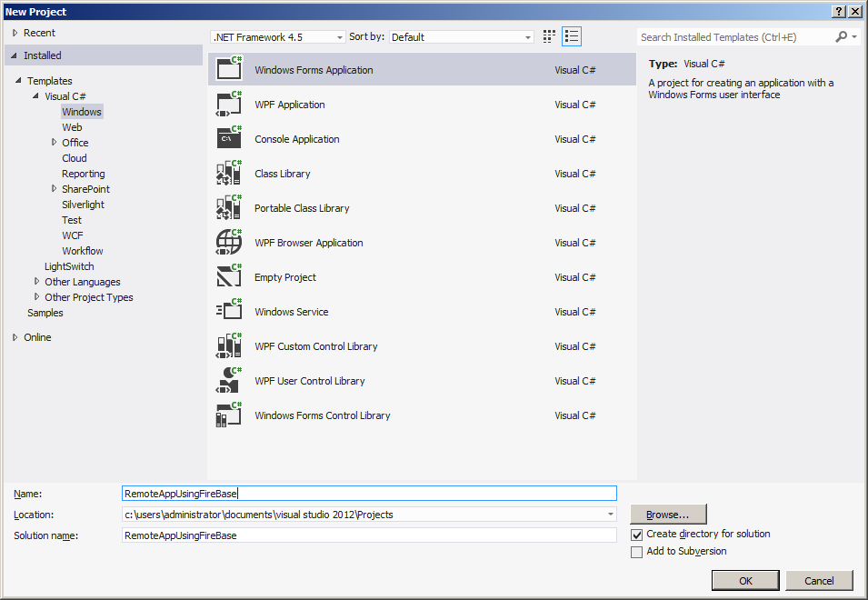This screenshot has width=868, height=600.
Task: Collapse the Templates tree node
Action: pyautogui.click(x=18, y=80)
